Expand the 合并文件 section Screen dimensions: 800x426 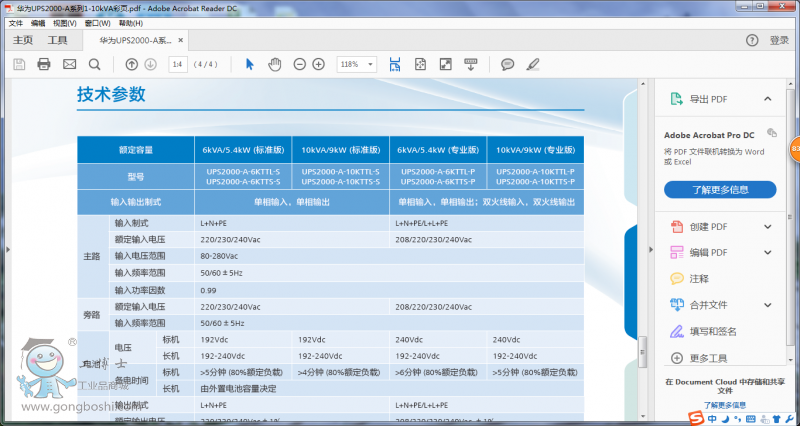pos(767,304)
